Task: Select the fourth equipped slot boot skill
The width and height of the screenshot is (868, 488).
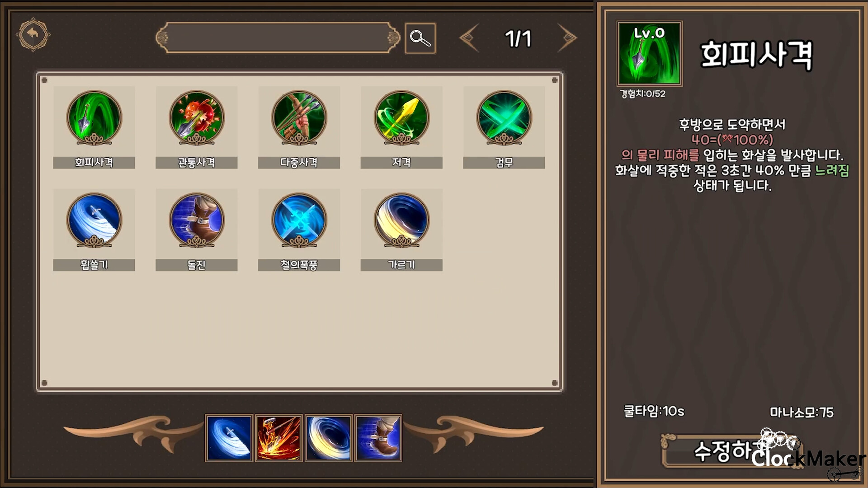Action: pyautogui.click(x=378, y=438)
